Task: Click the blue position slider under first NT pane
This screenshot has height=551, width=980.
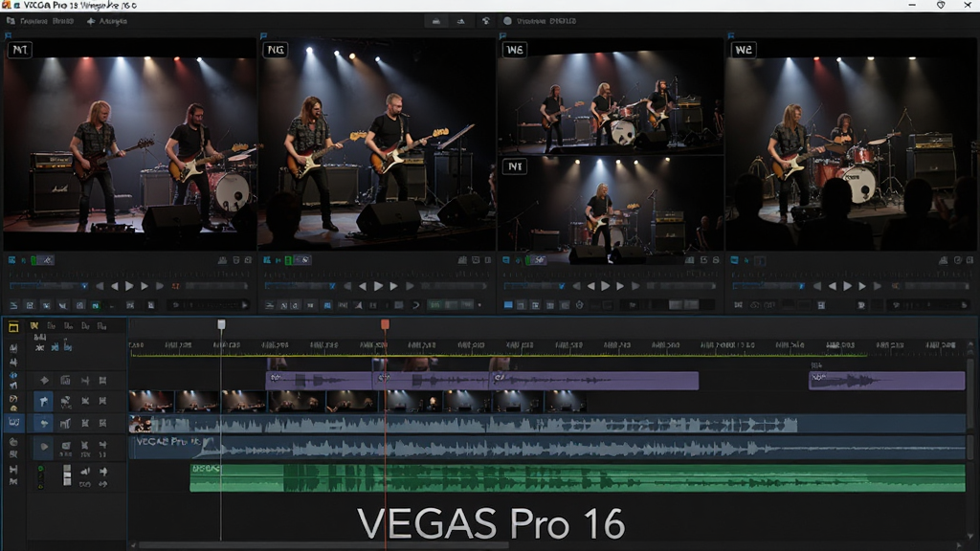Action: [48, 286]
